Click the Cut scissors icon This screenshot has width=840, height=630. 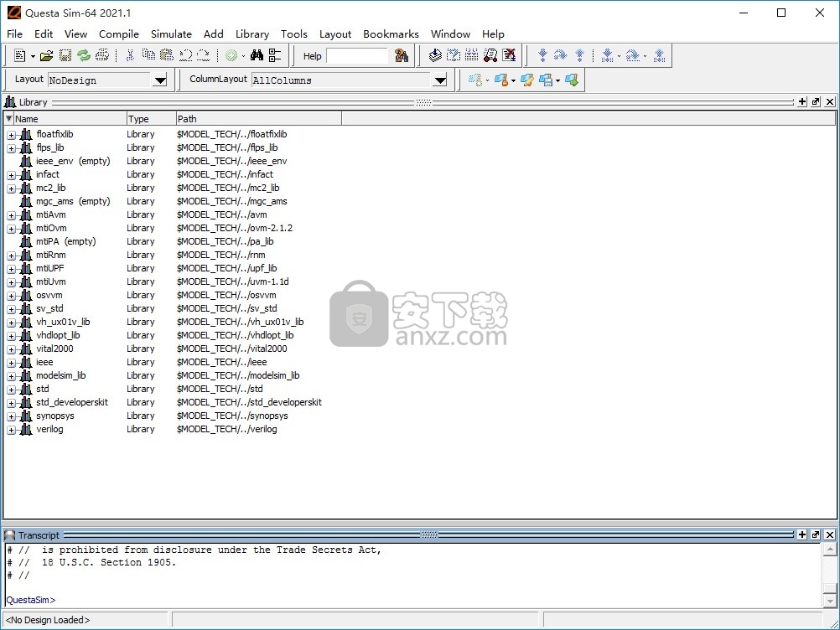(130, 55)
